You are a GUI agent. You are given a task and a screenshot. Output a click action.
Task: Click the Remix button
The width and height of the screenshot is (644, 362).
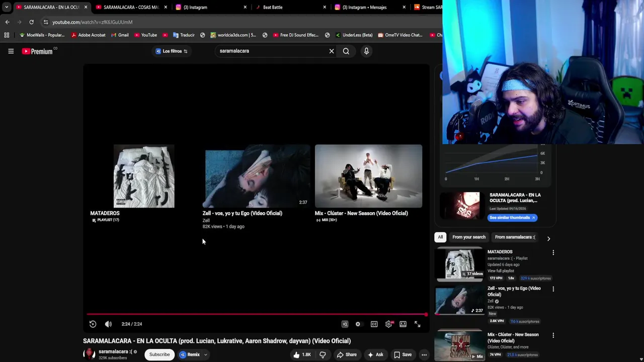point(190,355)
